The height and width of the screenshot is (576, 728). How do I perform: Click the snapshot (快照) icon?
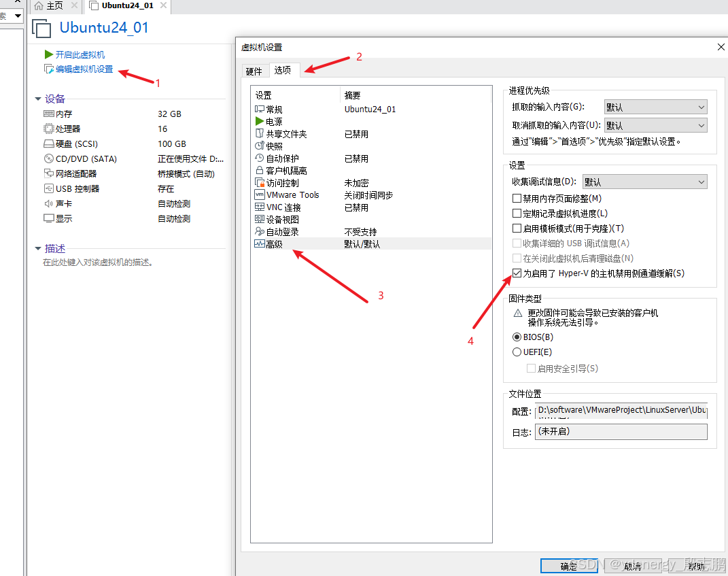260,146
